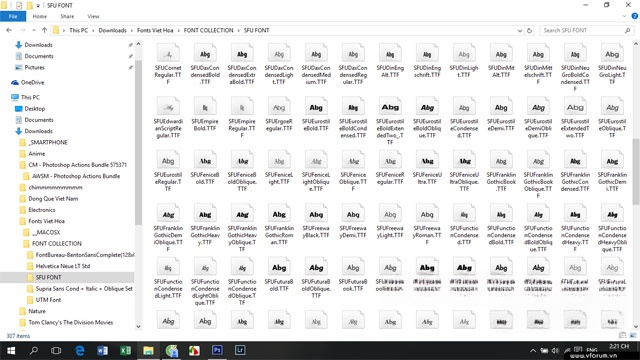The height and width of the screenshot is (360, 640).
Task: Select SFUFunctionCondensedLight.TTF font file
Action: [168, 279]
